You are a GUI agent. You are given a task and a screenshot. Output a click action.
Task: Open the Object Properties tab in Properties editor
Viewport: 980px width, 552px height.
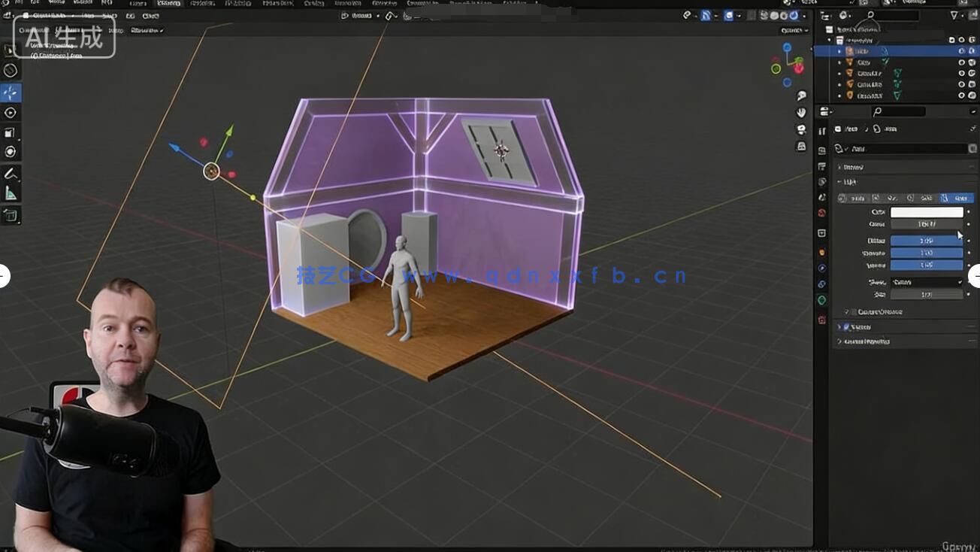(x=821, y=252)
